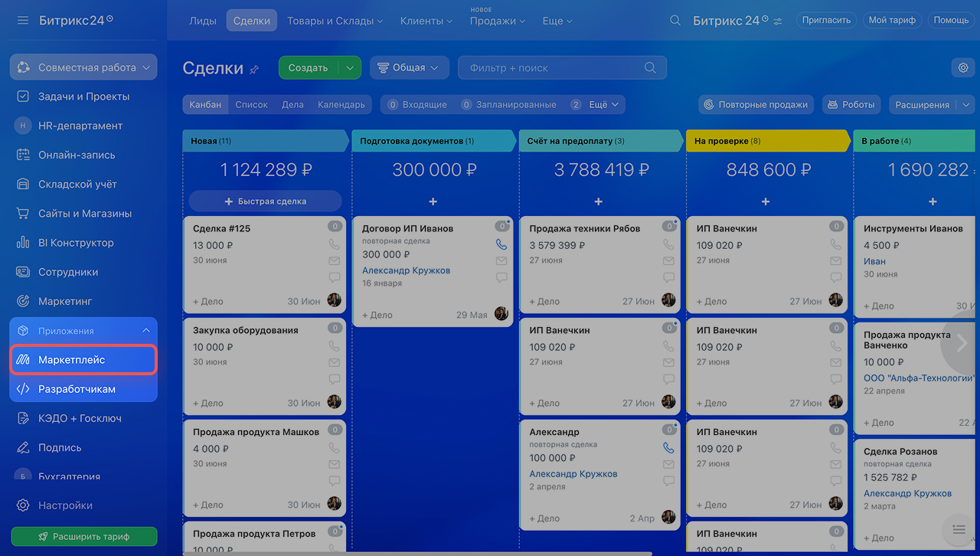Viewport: 980px width, 556px height.
Task: Click the На проверке stage header
Action: pyautogui.click(x=768, y=141)
